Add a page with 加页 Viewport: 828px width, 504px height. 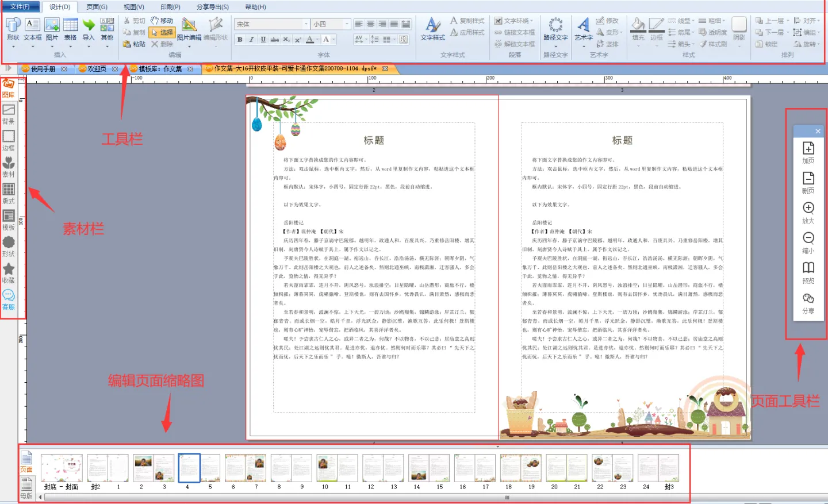coord(808,153)
